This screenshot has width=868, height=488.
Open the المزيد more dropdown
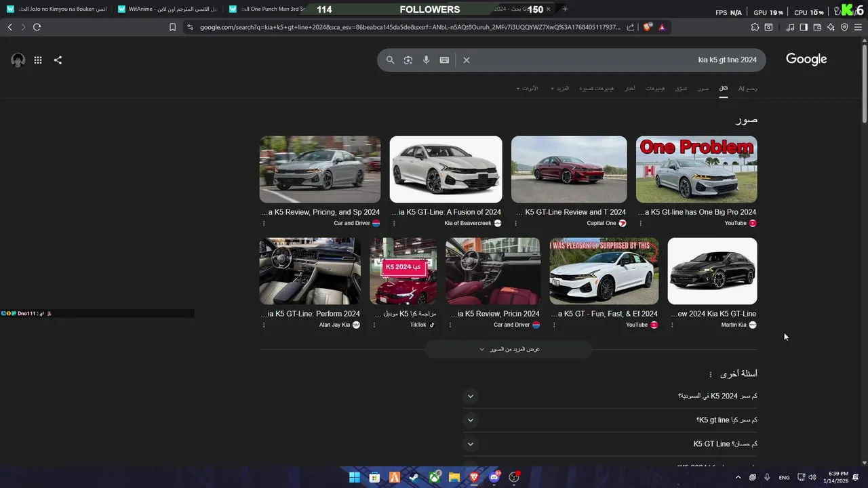tap(560, 89)
